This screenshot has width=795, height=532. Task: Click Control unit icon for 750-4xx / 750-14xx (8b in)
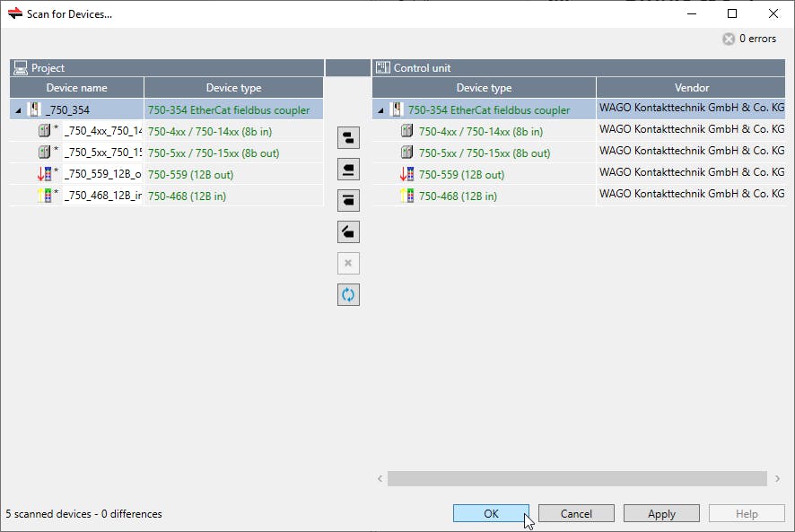click(x=407, y=131)
